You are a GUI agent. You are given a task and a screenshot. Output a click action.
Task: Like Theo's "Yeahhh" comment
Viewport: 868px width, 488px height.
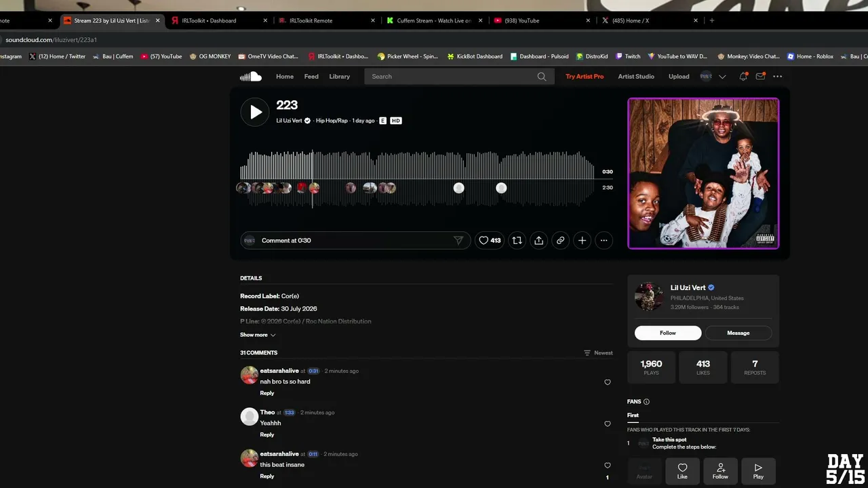point(607,424)
